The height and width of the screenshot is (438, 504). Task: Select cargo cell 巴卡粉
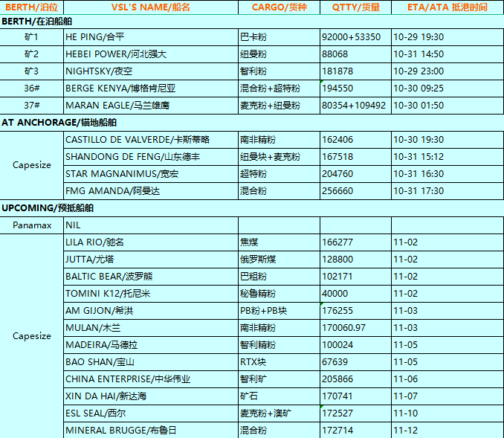click(x=279, y=37)
